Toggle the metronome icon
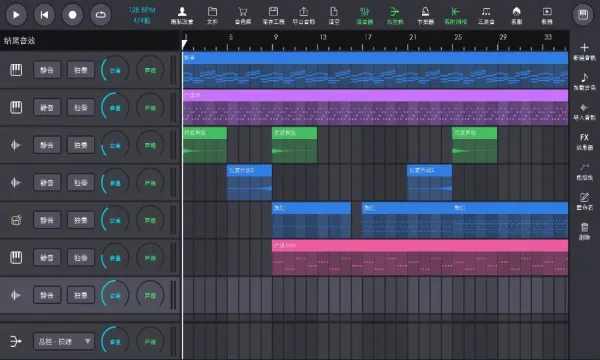The image size is (600, 360). pos(425,15)
